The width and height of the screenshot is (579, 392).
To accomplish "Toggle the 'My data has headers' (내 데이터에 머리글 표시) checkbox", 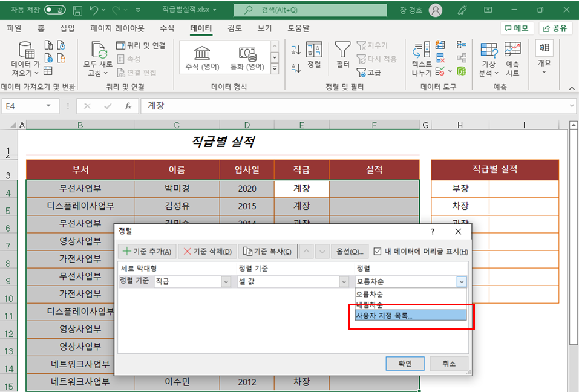I will pyautogui.click(x=377, y=252).
